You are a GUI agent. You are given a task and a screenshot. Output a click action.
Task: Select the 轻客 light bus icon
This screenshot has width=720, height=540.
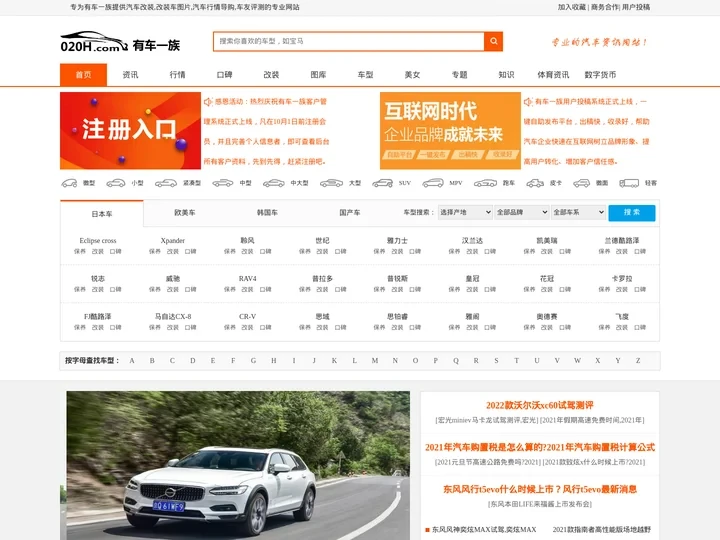(x=629, y=183)
